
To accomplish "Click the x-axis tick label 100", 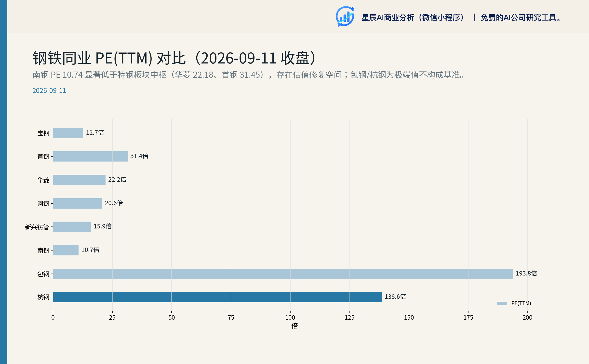I will 290,318.
